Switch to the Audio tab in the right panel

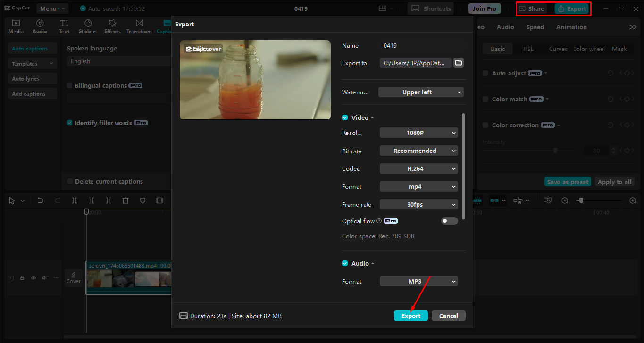[x=505, y=27]
